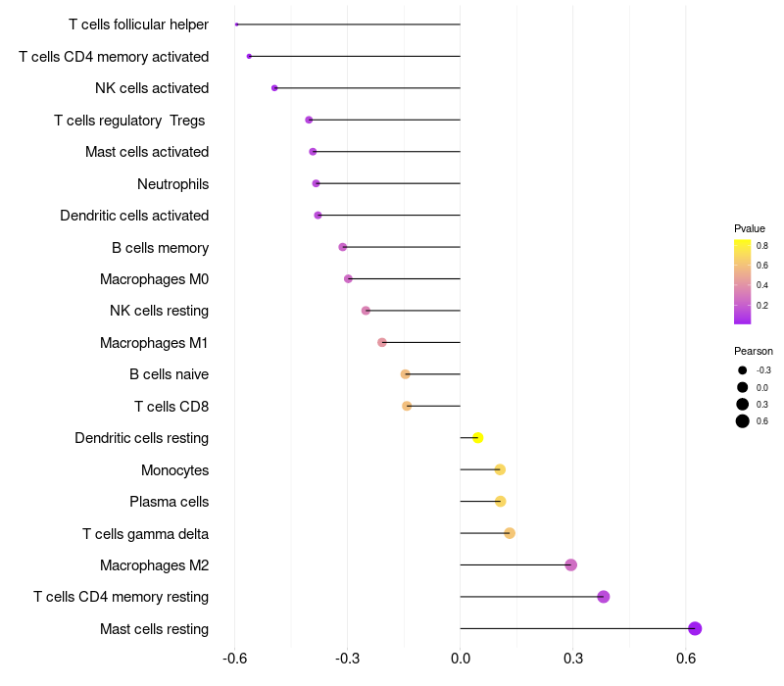Click the 0.0 x-axis tick label
The width and height of the screenshot is (784, 686).
point(460,659)
